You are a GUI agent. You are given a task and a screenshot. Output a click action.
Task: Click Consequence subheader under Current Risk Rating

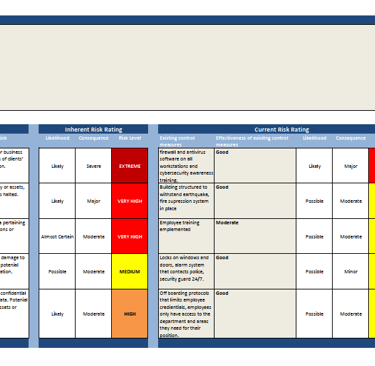point(351,138)
